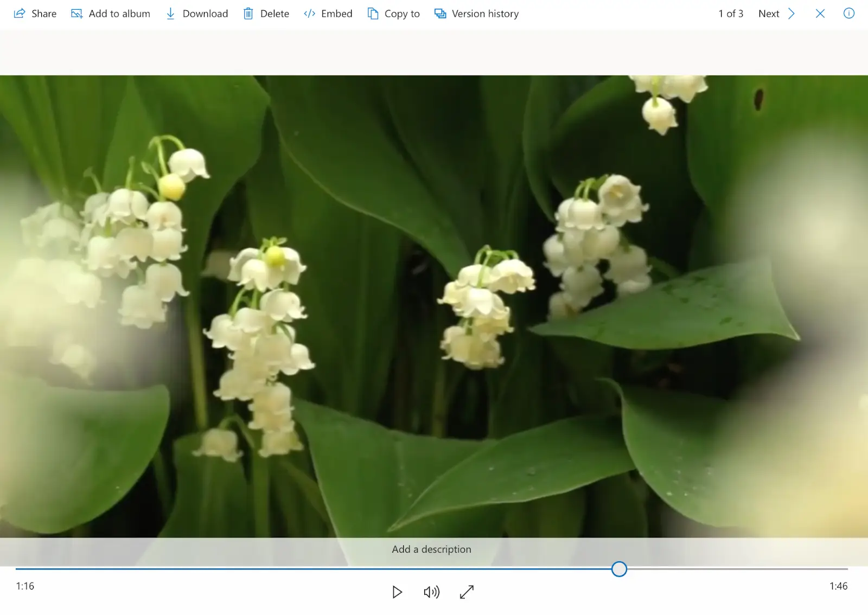Expand to the next item with the chevron
The image size is (868, 615).
(x=792, y=14)
